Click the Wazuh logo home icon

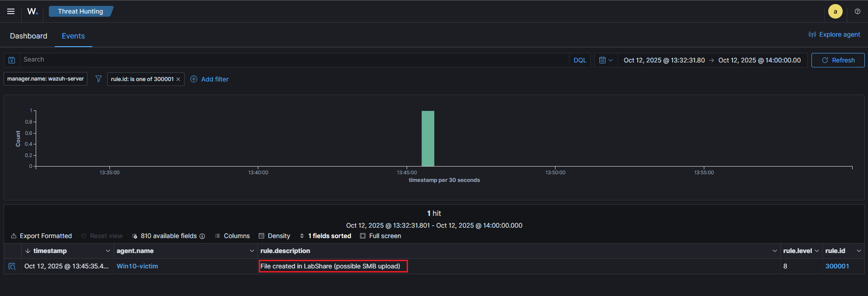[x=32, y=11]
